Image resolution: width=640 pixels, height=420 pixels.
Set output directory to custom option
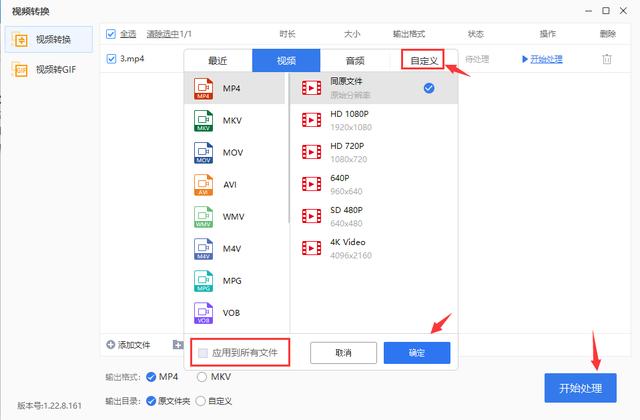pos(202,401)
